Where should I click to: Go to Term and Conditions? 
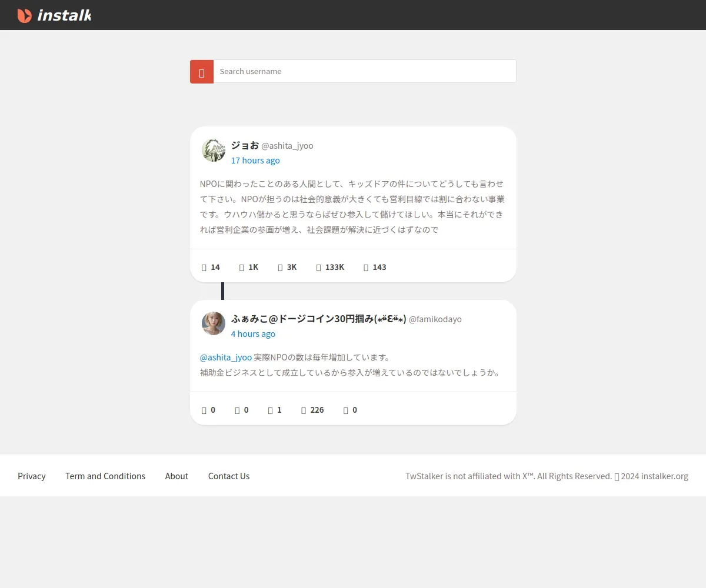[x=105, y=476]
